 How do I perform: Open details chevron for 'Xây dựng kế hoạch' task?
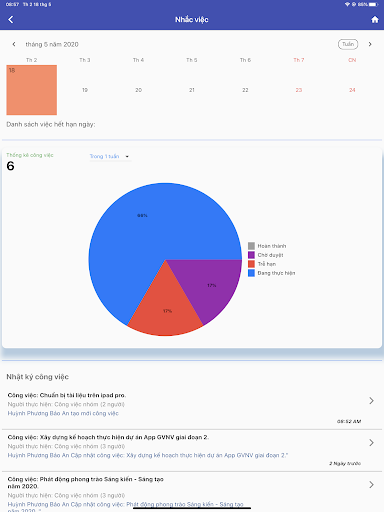(x=371, y=443)
